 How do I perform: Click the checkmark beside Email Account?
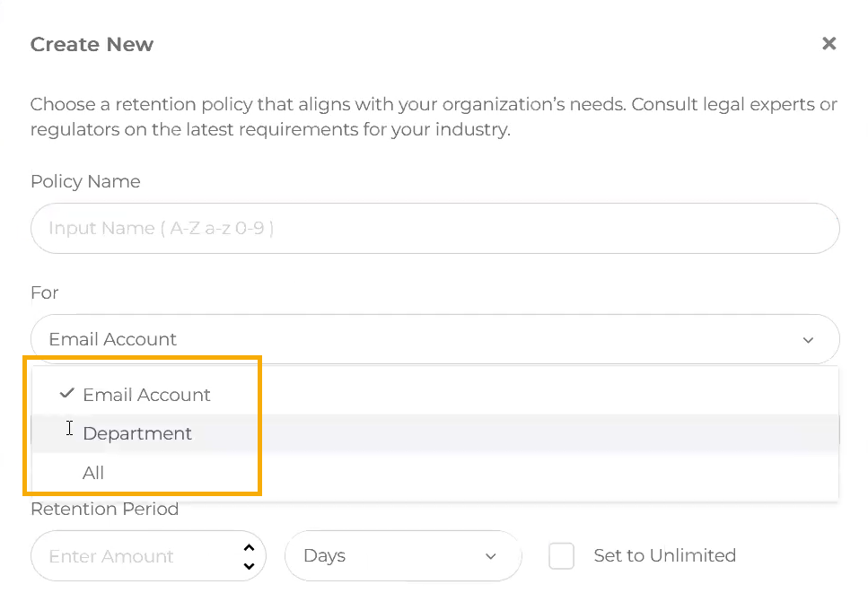point(66,393)
